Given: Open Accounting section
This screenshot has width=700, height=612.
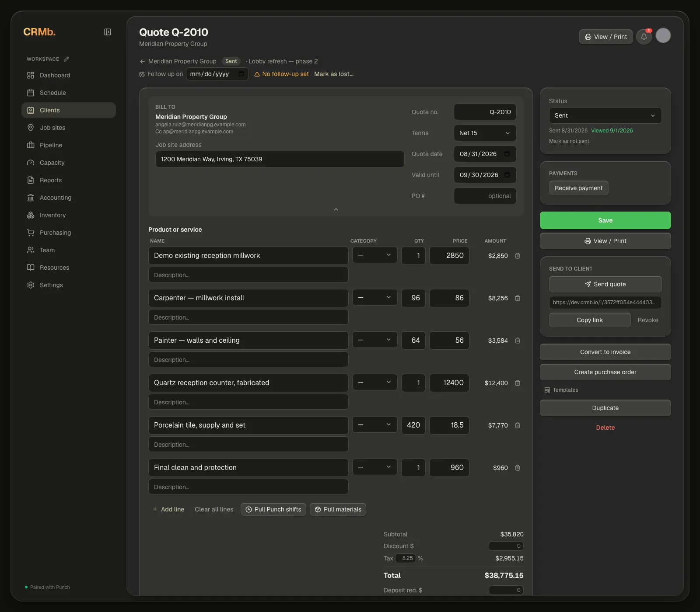Looking at the screenshot, I should click(x=69, y=198).
